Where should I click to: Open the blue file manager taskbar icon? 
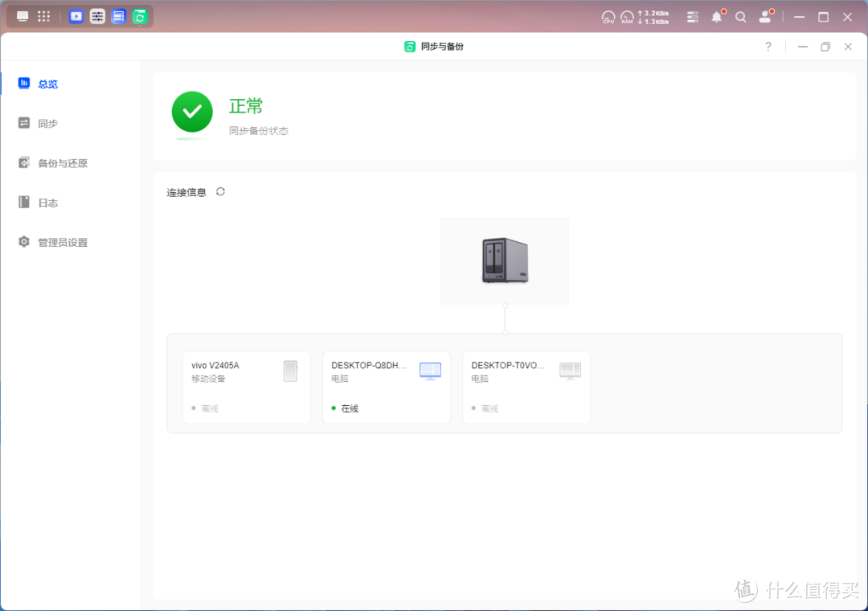click(119, 16)
